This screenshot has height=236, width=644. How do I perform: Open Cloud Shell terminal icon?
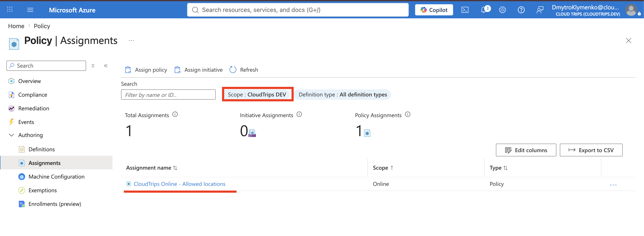coord(465,10)
